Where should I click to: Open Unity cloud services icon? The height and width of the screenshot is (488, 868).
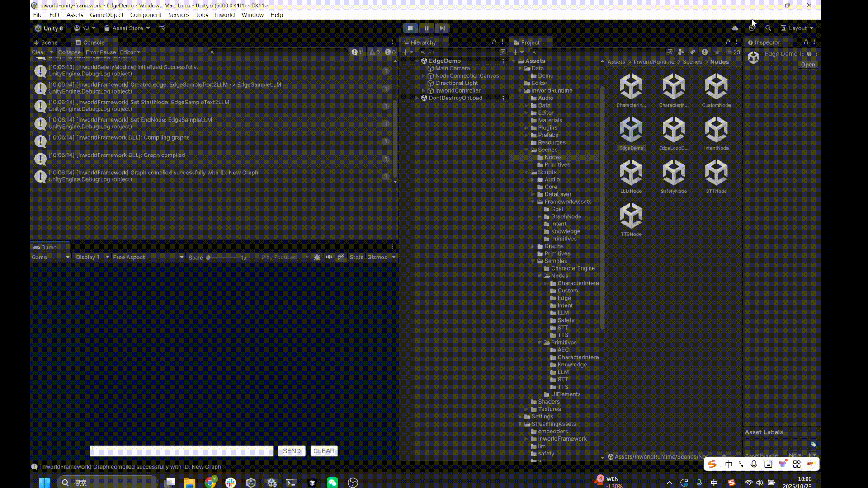[735, 28]
